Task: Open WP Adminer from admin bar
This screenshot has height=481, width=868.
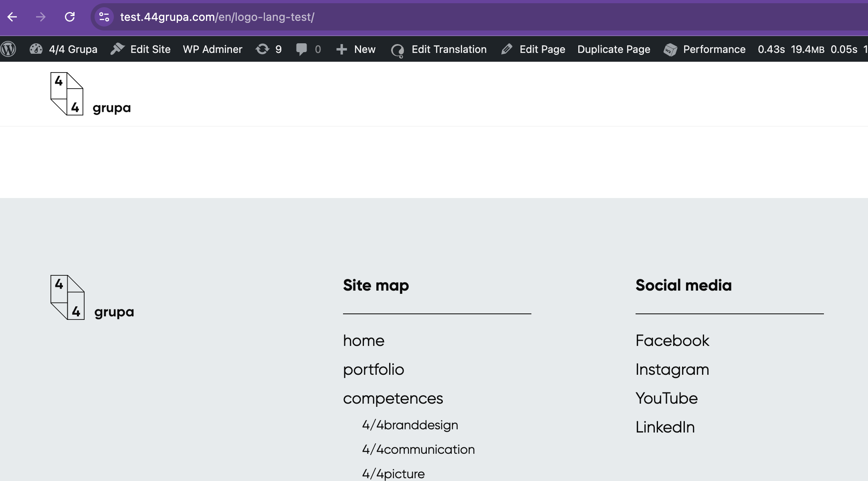Action: pyautogui.click(x=213, y=49)
